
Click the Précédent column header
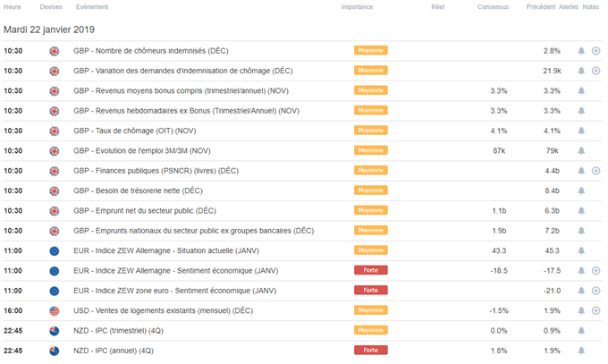(x=541, y=7)
